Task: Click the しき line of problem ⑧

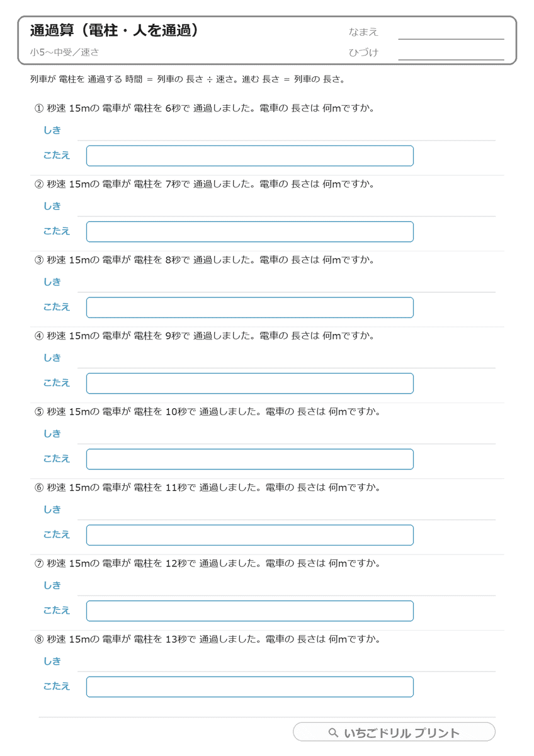Action: (x=287, y=662)
